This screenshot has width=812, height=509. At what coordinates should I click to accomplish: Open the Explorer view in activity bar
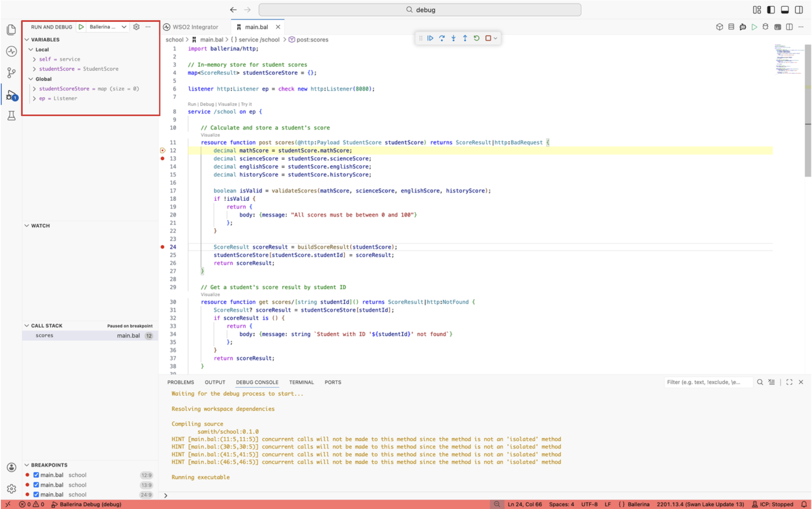[11, 29]
